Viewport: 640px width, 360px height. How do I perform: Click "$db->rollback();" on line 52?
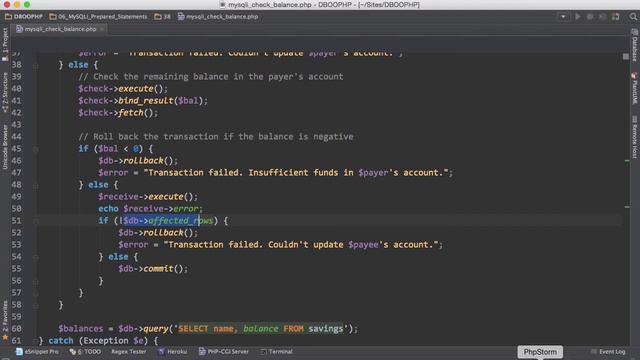click(158, 233)
